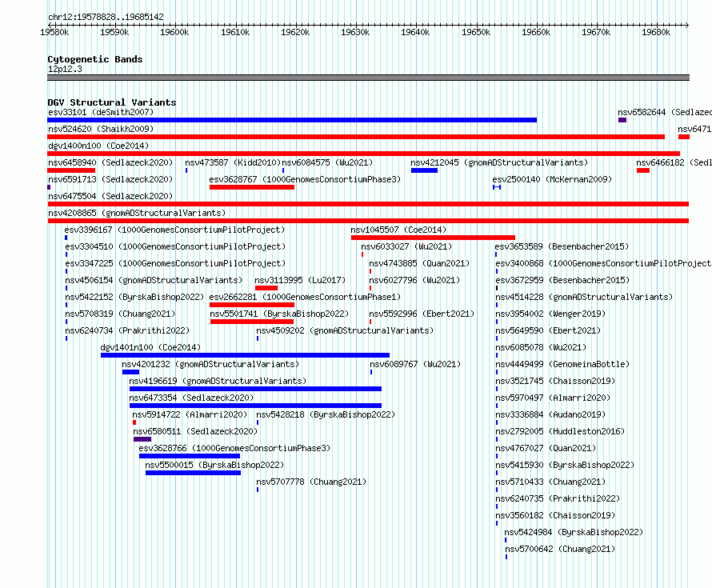Screen dimensions: 712x588
Task: Click the nsv5970497 (Almarri2020) label
Action: (553, 398)
